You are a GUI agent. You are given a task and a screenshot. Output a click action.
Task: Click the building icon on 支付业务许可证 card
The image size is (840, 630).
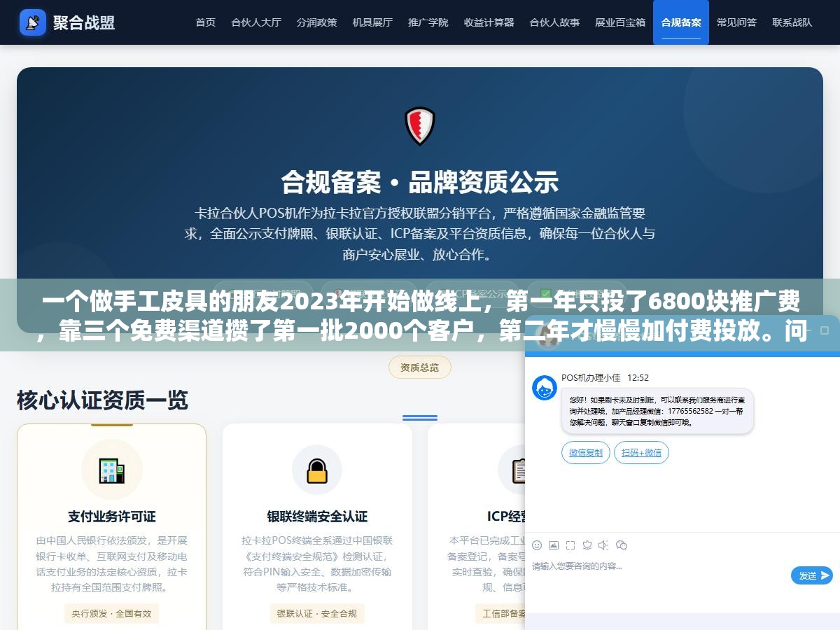click(111, 470)
